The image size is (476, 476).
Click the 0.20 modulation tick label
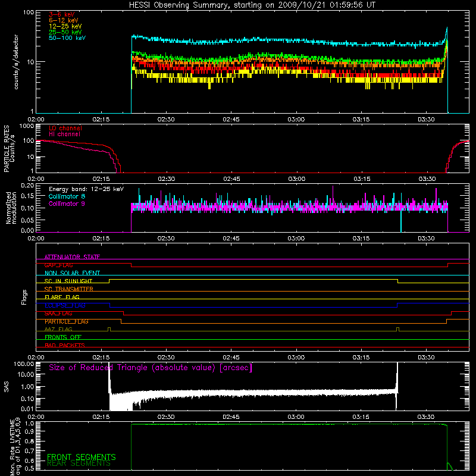(27, 186)
